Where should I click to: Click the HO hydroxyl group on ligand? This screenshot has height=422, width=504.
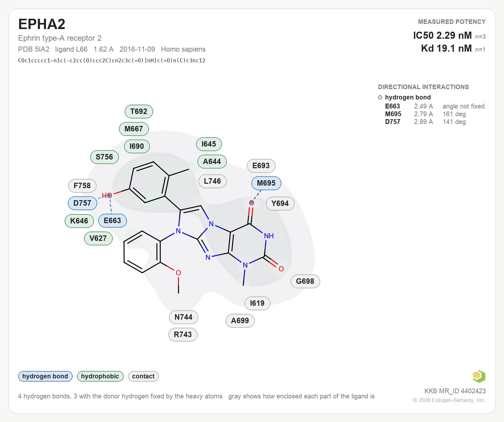coord(107,195)
